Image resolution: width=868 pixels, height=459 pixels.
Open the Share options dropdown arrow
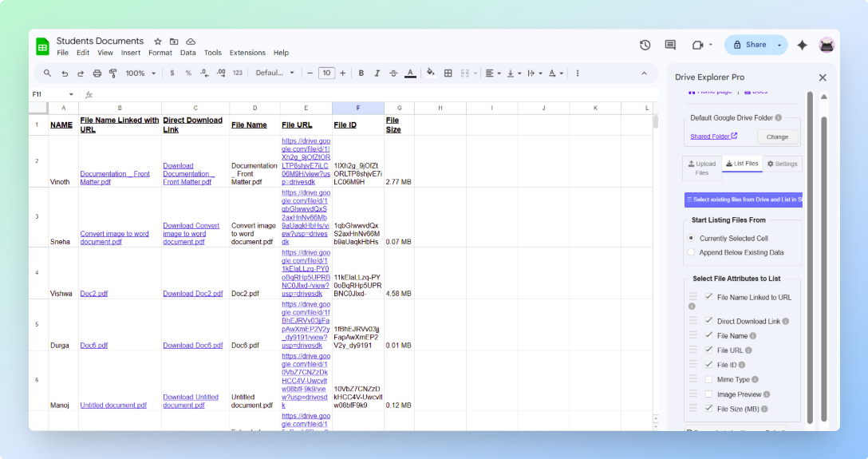[x=779, y=46]
